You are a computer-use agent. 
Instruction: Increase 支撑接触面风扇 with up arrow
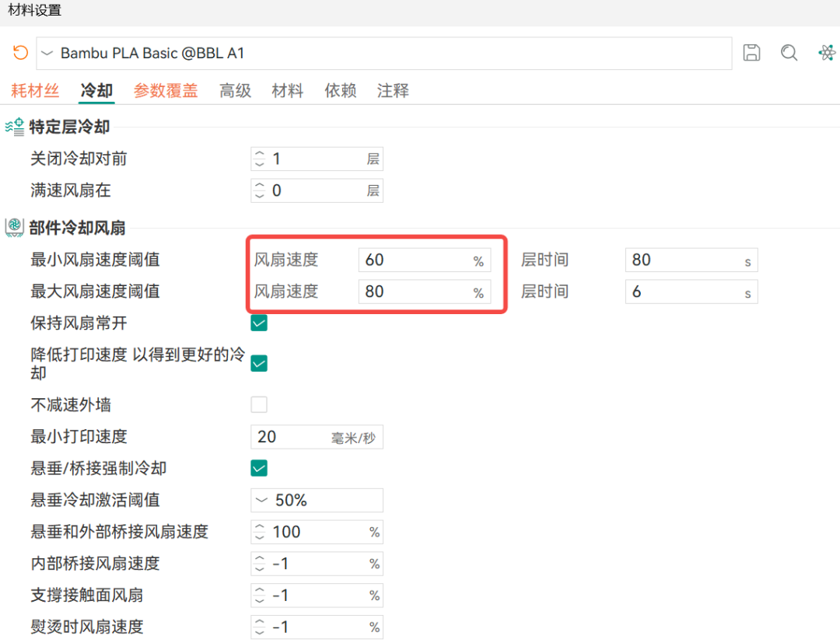260,590
